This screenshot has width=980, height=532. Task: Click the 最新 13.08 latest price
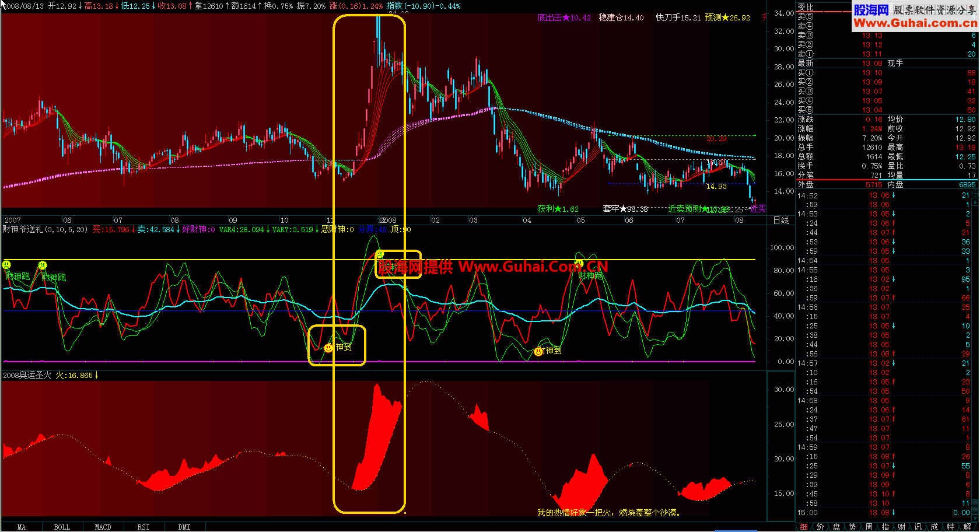click(x=873, y=64)
